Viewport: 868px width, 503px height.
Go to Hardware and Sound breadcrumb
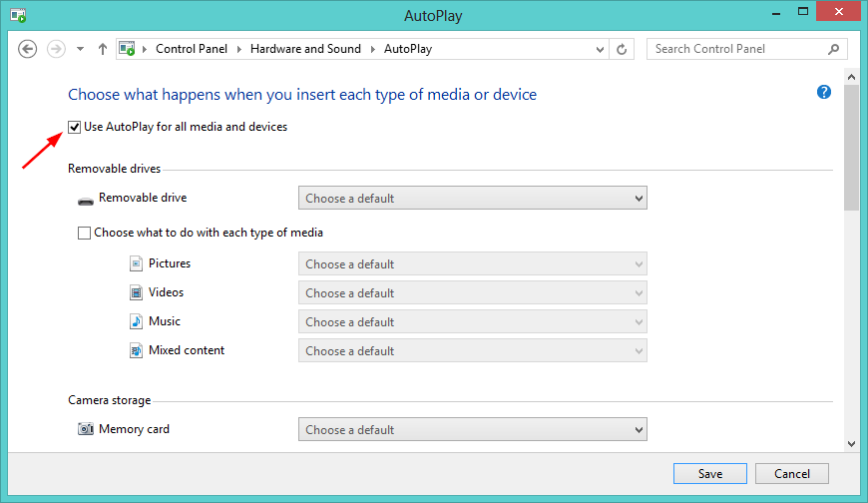tap(305, 49)
